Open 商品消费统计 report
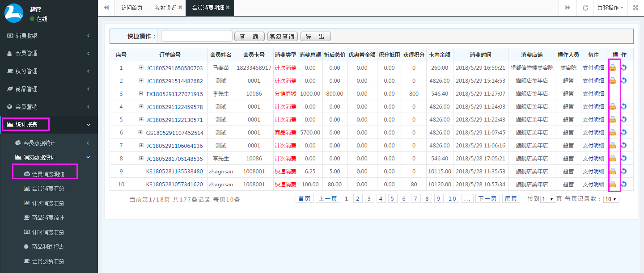 click(x=49, y=218)
